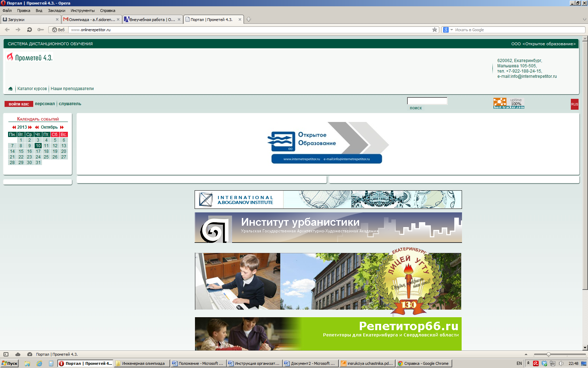Image resolution: width=588 pixels, height=368 pixels.
Task: Open the closed tabs arrow on tab bar
Action: (x=584, y=19)
